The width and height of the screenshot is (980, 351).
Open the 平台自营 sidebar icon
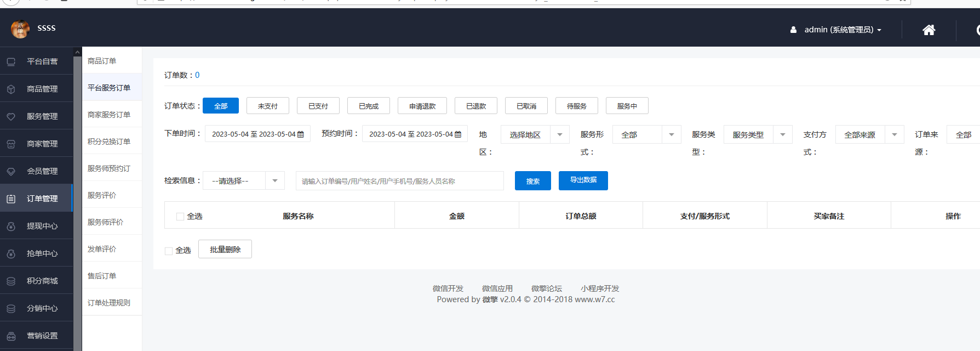click(11, 62)
